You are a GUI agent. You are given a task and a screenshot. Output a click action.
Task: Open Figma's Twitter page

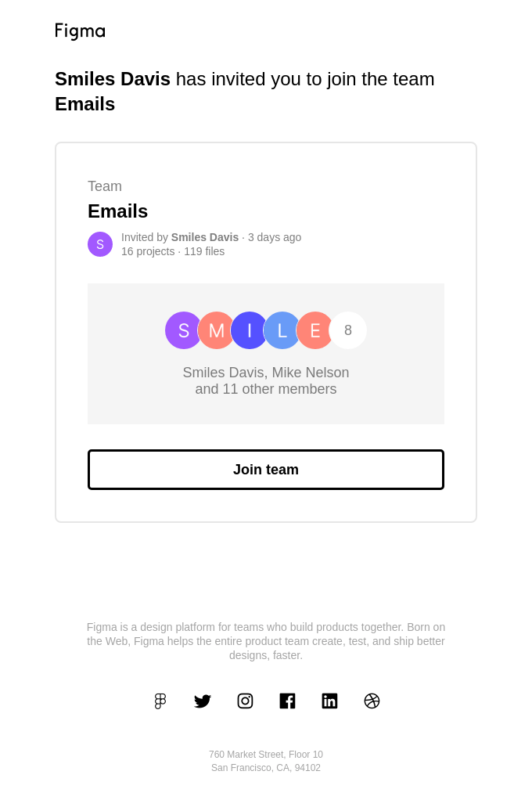pyautogui.click(x=203, y=701)
